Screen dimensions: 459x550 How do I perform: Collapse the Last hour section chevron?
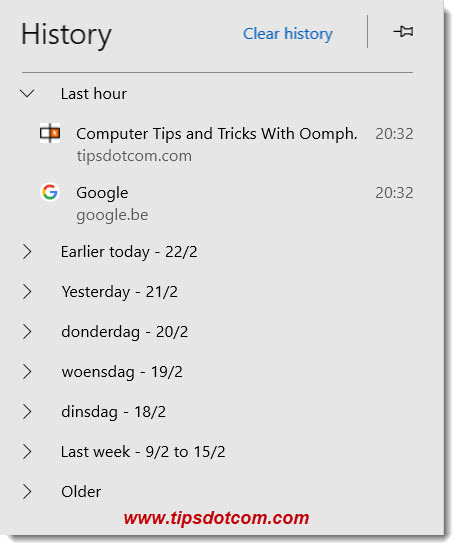27,94
